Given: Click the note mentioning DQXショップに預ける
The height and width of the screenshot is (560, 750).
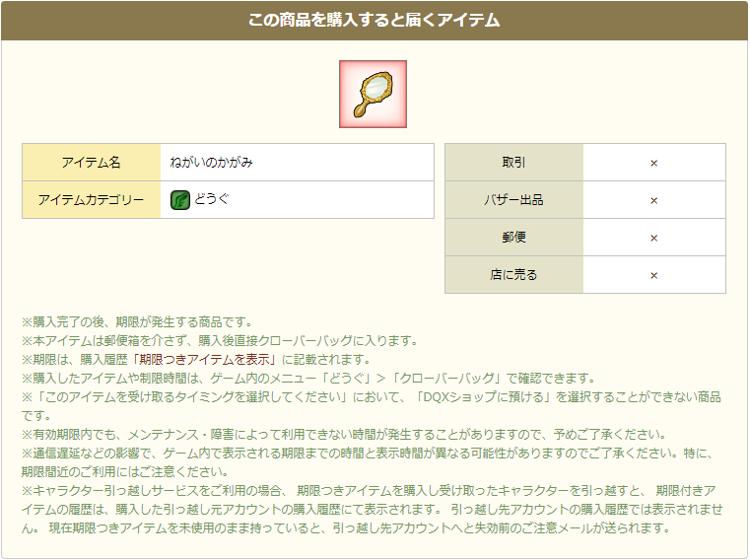Looking at the screenshot, I should point(372,406).
